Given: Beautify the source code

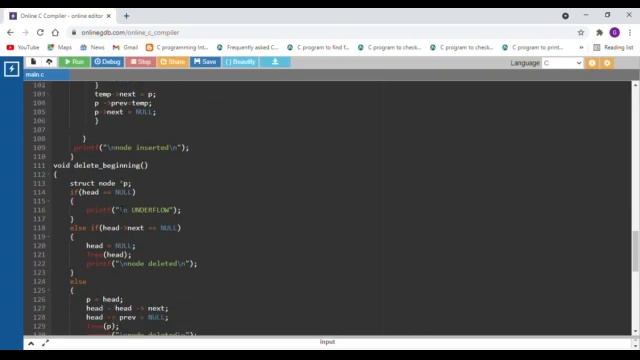Looking at the screenshot, I should point(240,62).
